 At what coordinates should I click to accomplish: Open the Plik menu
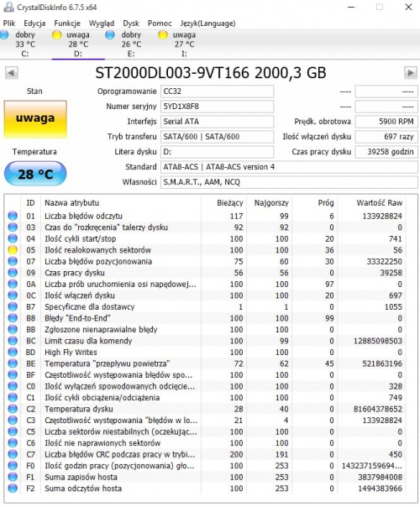(x=9, y=24)
